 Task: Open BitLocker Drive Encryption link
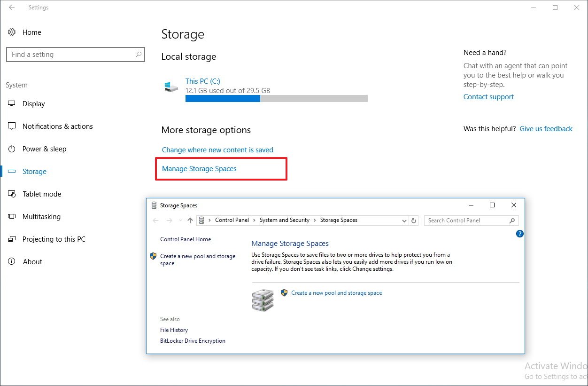(x=193, y=341)
